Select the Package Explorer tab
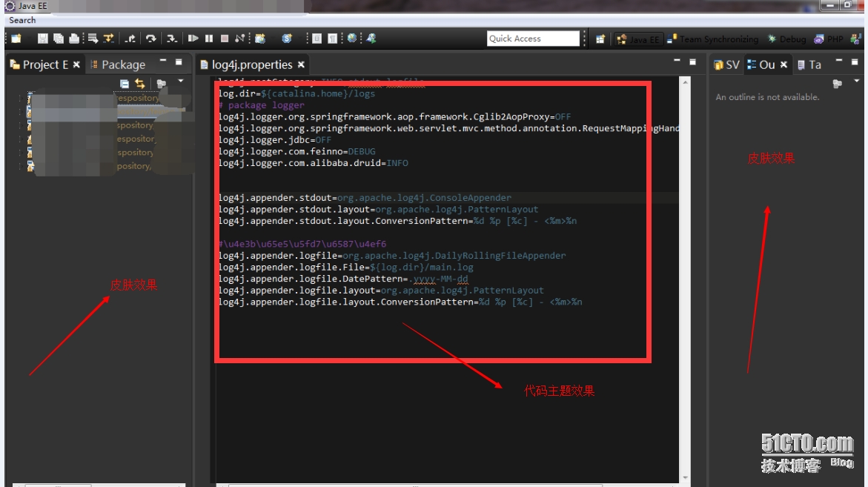 coord(118,64)
